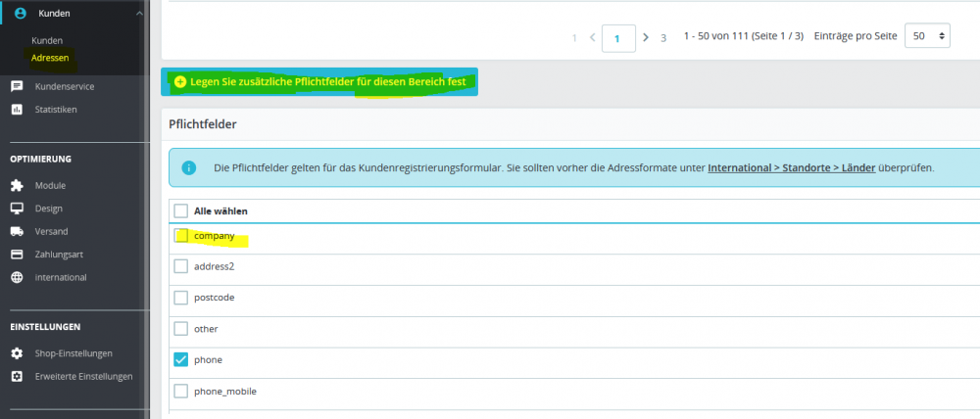Open Design in the sidebar
Image resolution: width=980 pixels, height=419 pixels.
(49, 209)
